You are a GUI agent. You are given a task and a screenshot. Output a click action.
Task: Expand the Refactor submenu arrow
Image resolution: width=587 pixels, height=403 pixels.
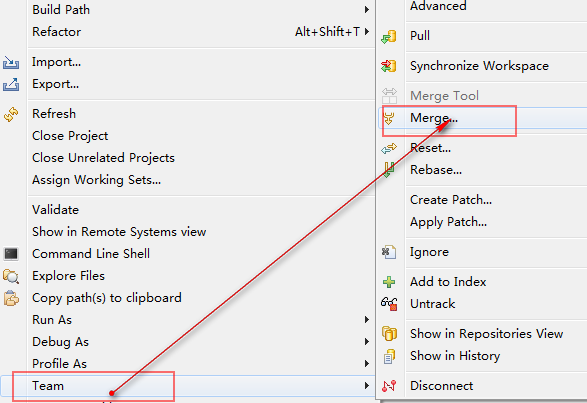click(x=367, y=31)
